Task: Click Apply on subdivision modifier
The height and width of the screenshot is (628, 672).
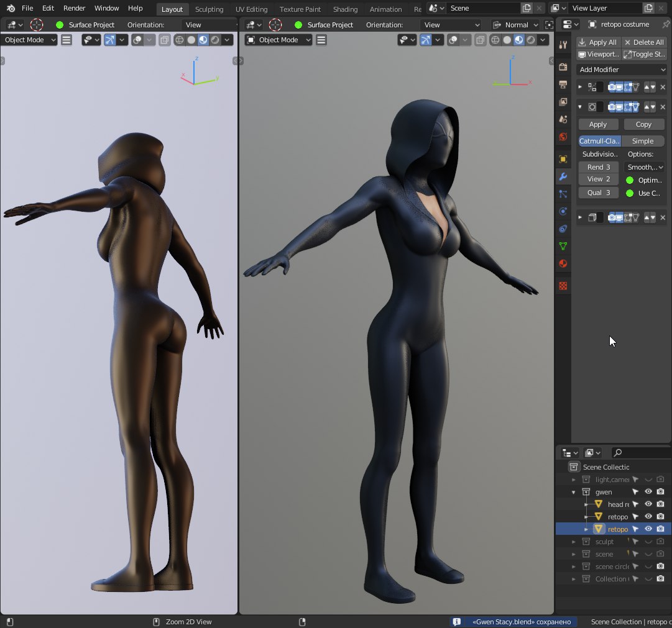Action: coord(598,124)
